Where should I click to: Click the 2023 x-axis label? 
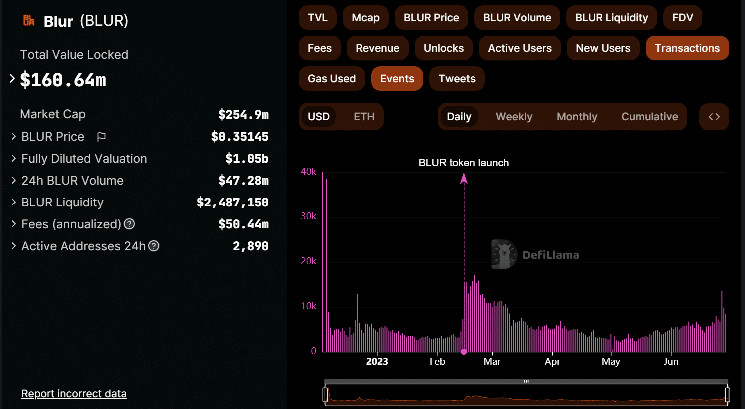pos(377,361)
